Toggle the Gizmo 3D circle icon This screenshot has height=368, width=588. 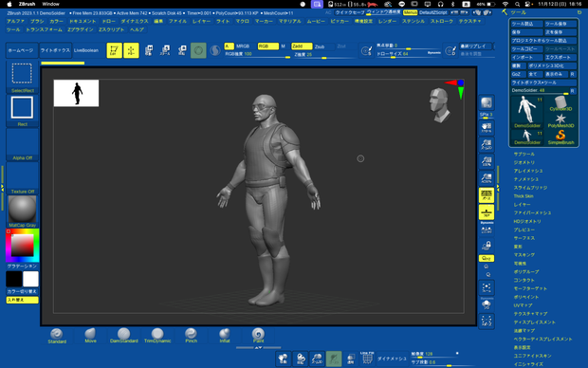pyautogui.click(x=198, y=50)
